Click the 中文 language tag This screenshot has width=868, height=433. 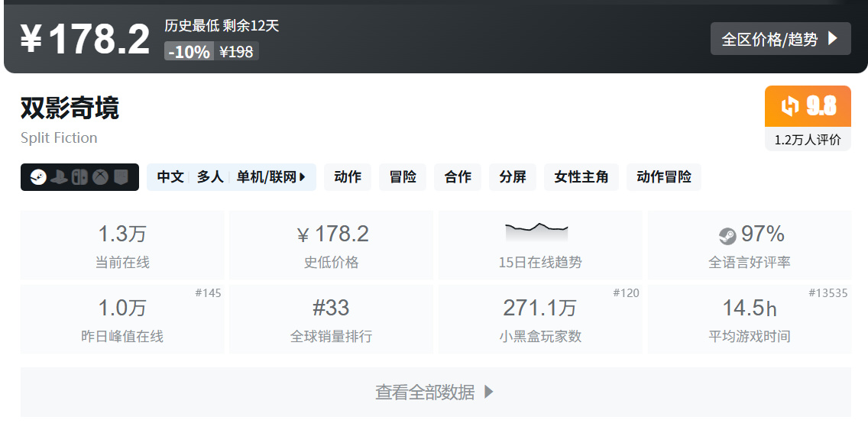pos(170,177)
